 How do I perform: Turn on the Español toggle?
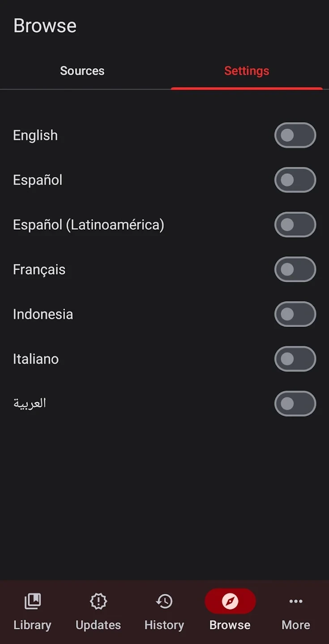295,180
